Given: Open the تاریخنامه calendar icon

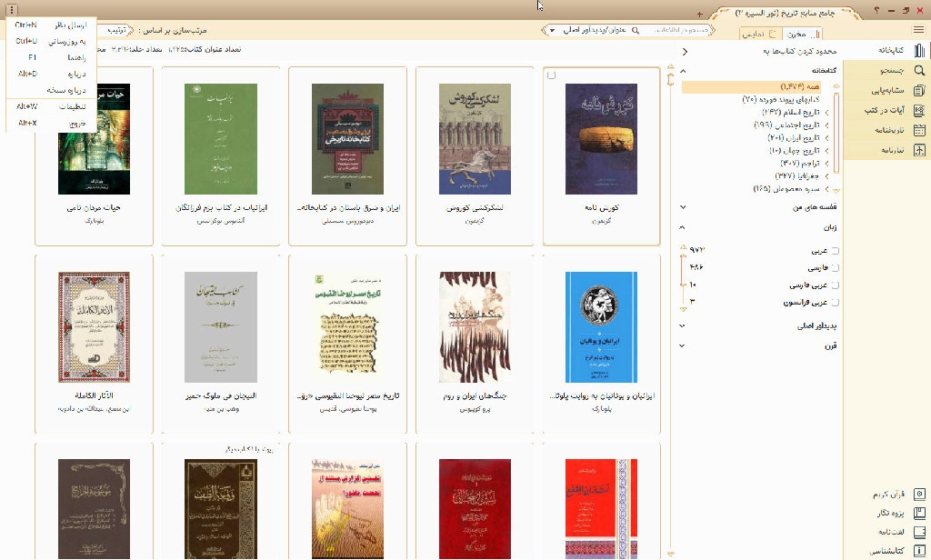Looking at the screenshot, I should [x=920, y=130].
